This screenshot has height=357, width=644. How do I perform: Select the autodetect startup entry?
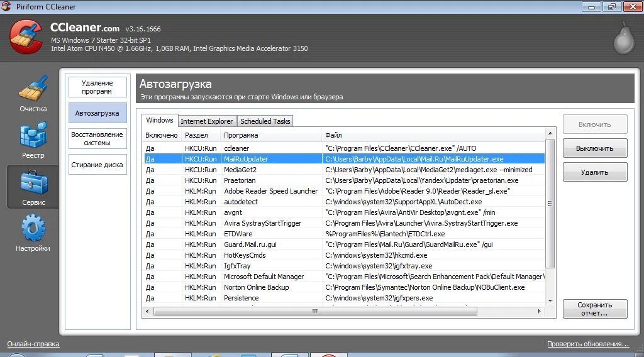click(x=344, y=202)
